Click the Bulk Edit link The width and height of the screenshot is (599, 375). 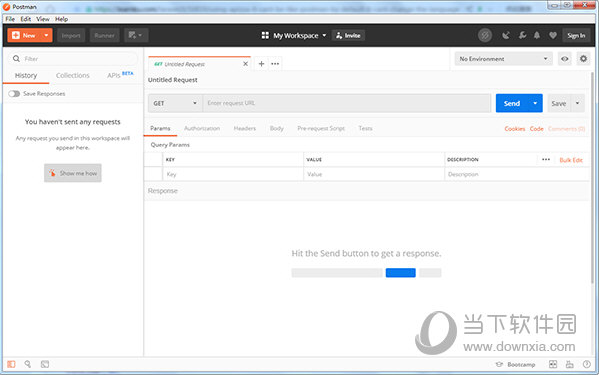click(x=571, y=160)
